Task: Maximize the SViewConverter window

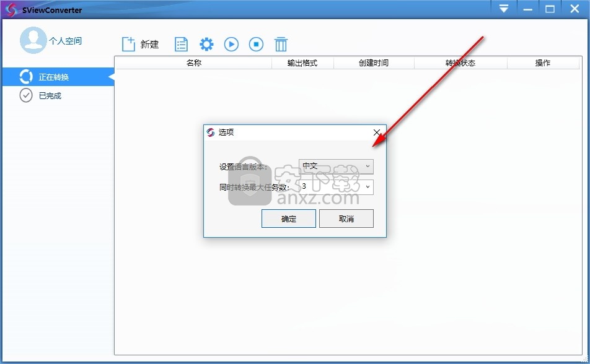Action: [550, 9]
